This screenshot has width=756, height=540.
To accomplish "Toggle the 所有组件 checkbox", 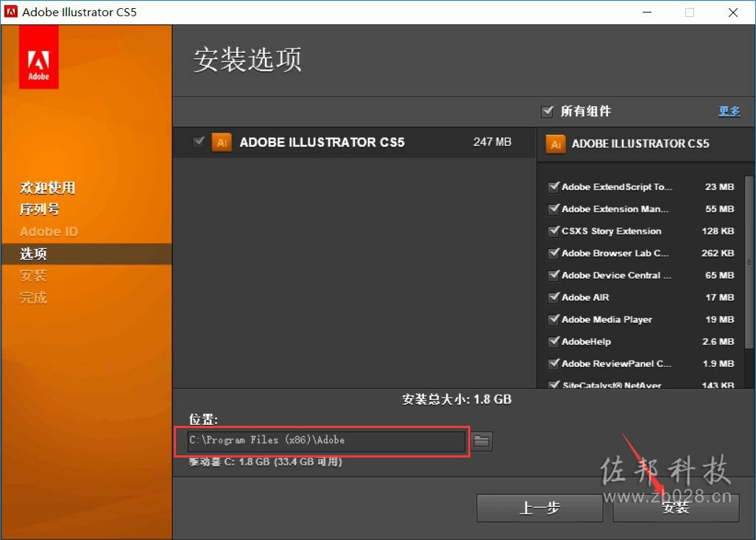I will (547, 111).
